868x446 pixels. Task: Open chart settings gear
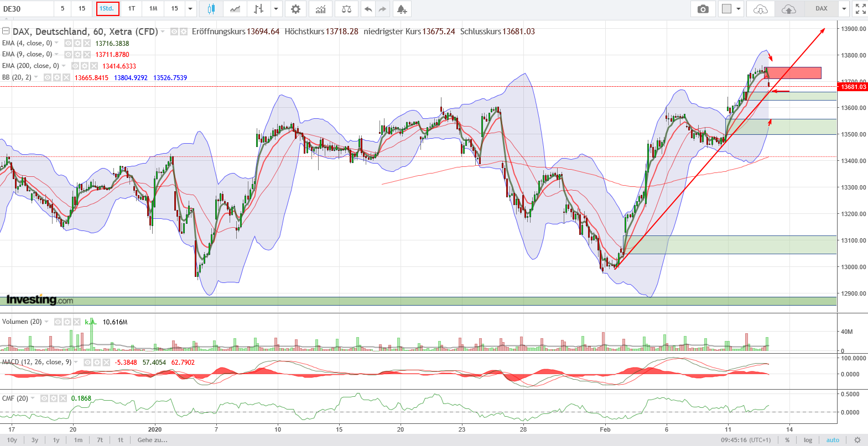coord(296,9)
